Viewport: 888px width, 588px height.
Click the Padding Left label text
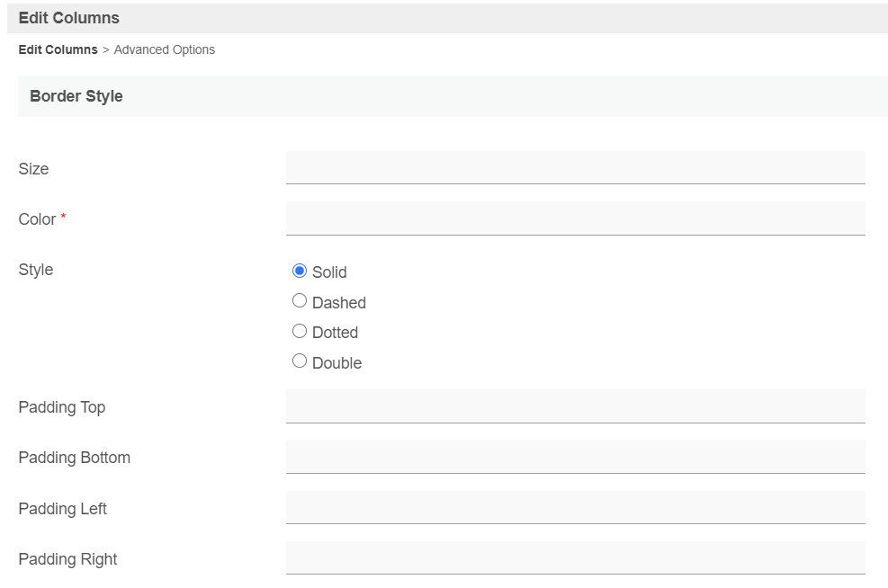63,509
